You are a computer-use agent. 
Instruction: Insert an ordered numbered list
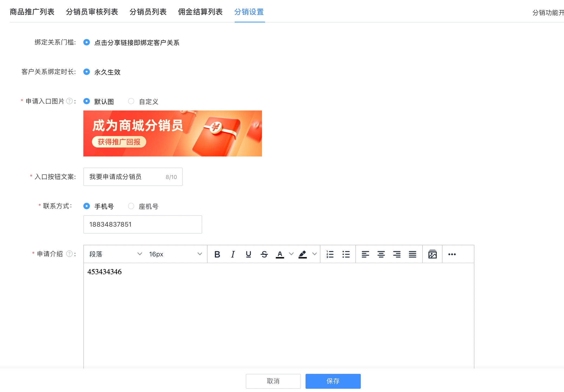point(330,254)
